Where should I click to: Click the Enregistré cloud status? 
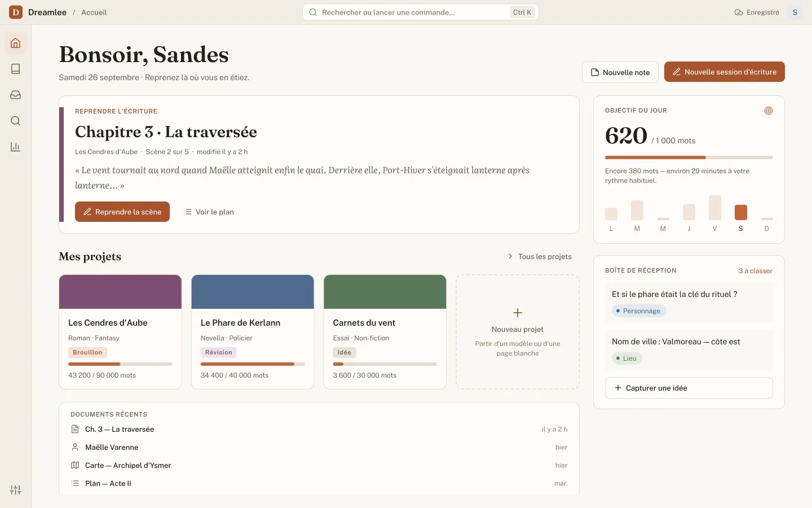(757, 12)
